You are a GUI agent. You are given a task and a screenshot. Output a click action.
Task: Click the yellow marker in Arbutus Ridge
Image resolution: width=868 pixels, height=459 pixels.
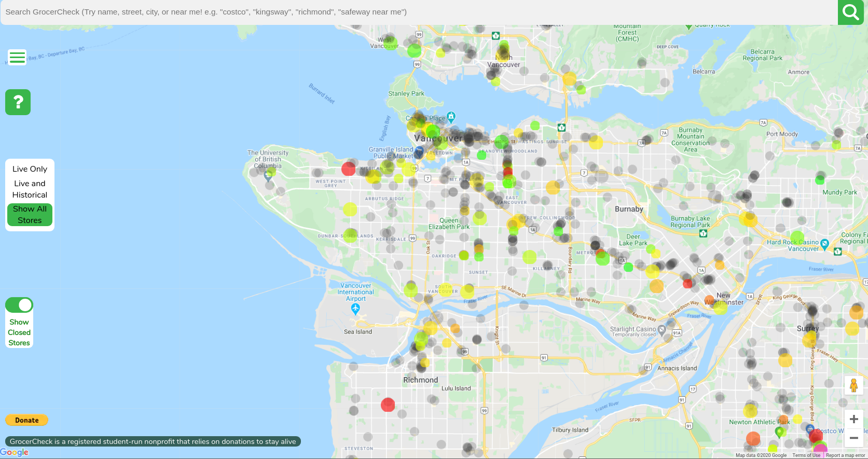(350, 209)
